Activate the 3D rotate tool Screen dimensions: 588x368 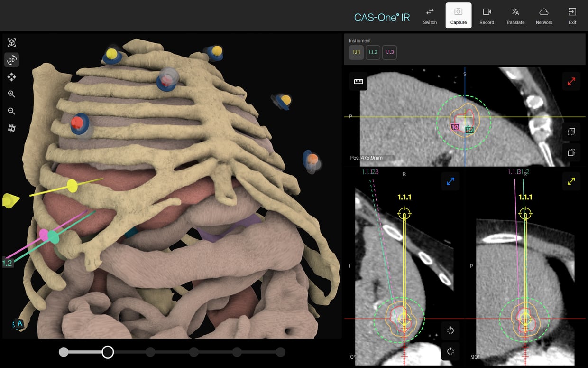point(12,60)
